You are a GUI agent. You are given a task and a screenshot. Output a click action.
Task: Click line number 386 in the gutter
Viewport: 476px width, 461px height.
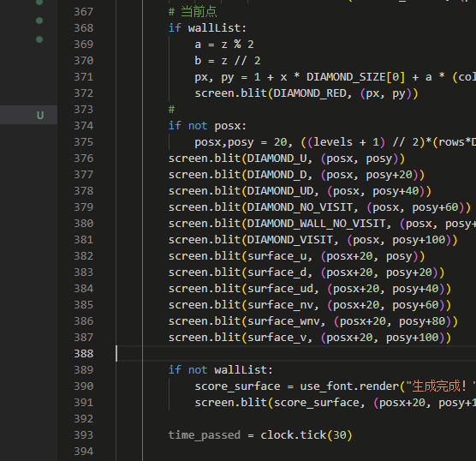[84, 321]
